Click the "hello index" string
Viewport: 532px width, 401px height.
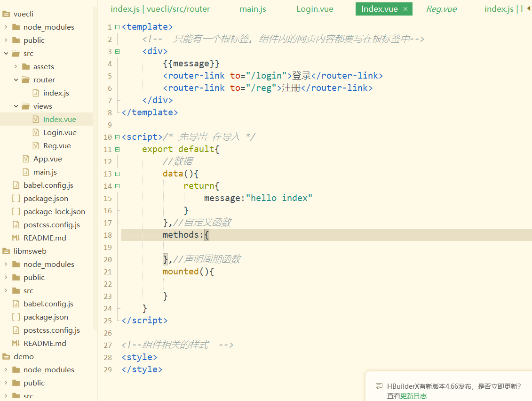tap(279, 198)
